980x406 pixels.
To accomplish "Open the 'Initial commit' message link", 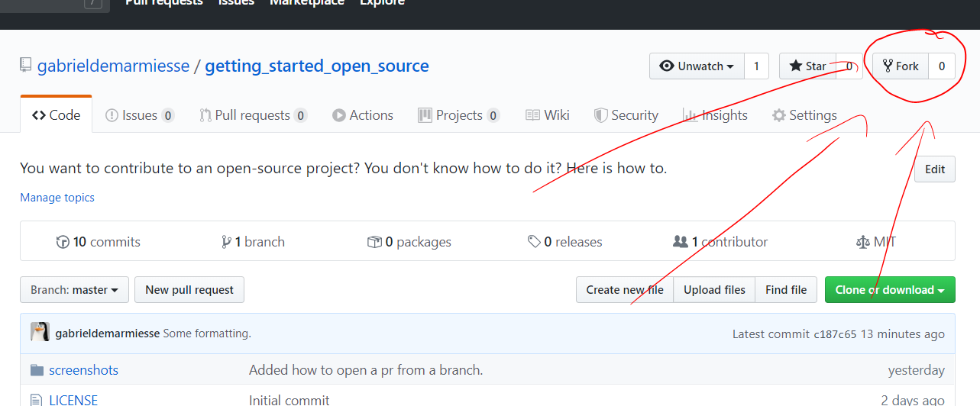I will coord(289,400).
